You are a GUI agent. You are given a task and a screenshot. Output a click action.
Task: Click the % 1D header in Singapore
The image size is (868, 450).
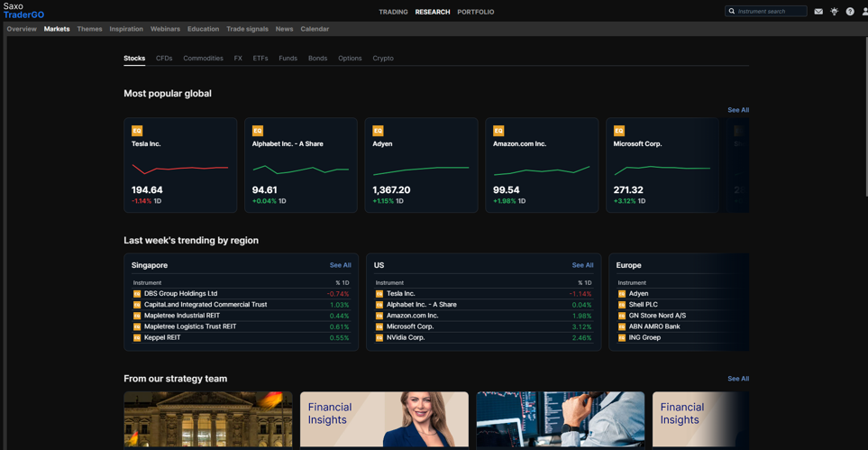click(343, 282)
